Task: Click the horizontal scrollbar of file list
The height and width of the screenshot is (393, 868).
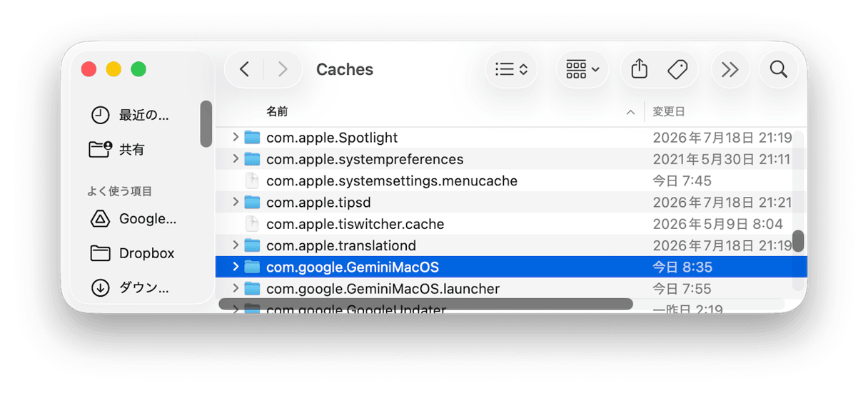Action: pos(425,304)
